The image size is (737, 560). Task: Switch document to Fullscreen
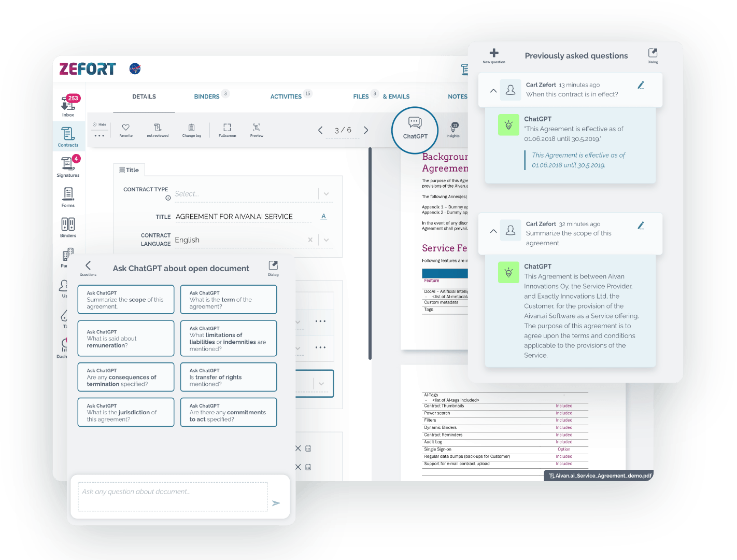[x=227, y=130]
